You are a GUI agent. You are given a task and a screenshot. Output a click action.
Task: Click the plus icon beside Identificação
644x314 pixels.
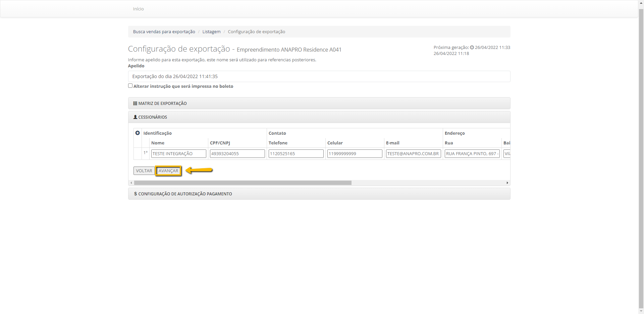pyautogui.click(x=138, y=133)
